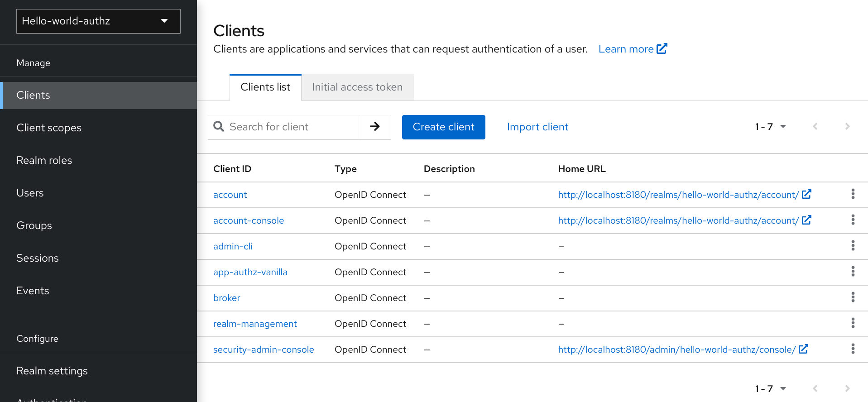Image resolution: width=868 pixels, height=402 pixels.
Task: Click the Create client button
Action: click(x=443, y=127)
